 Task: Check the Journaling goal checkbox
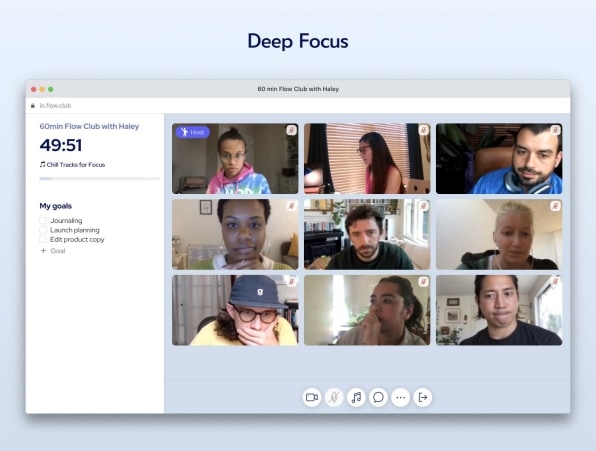pos(43,220)
